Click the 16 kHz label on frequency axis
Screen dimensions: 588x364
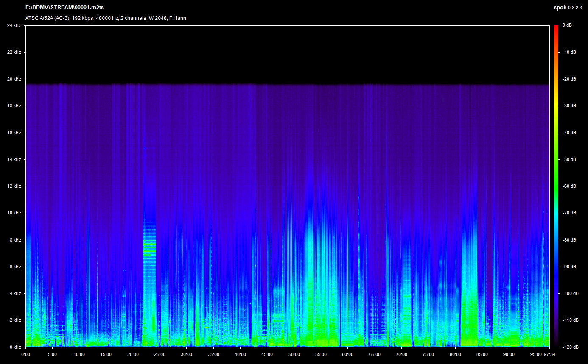(x=14, y=133)
